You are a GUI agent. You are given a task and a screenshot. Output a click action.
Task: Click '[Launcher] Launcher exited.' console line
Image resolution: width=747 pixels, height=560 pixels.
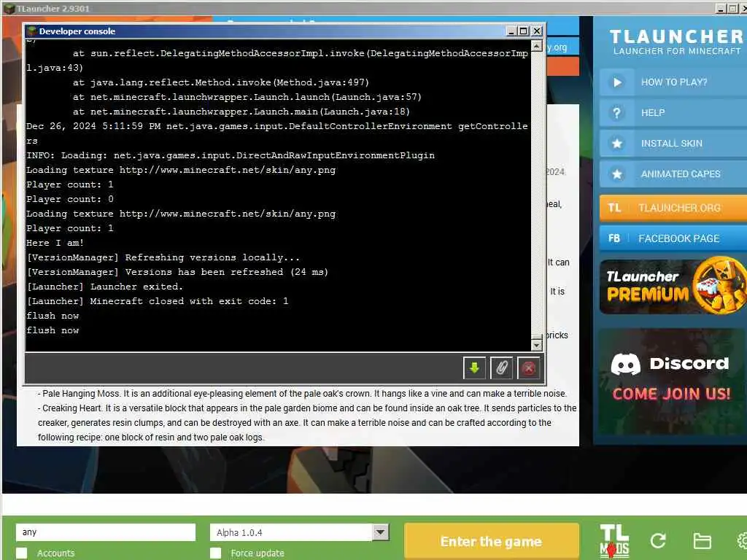tap(105, 287)
